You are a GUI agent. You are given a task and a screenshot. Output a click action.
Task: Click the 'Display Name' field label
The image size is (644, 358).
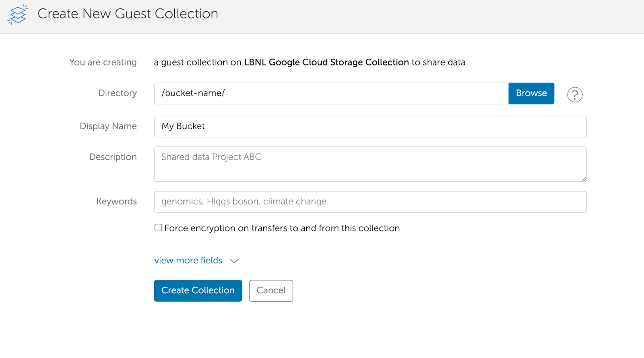pos(108,126)
